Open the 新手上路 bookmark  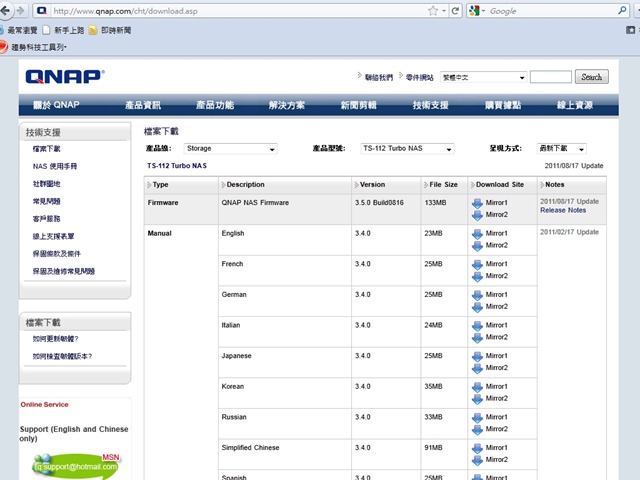64,30
